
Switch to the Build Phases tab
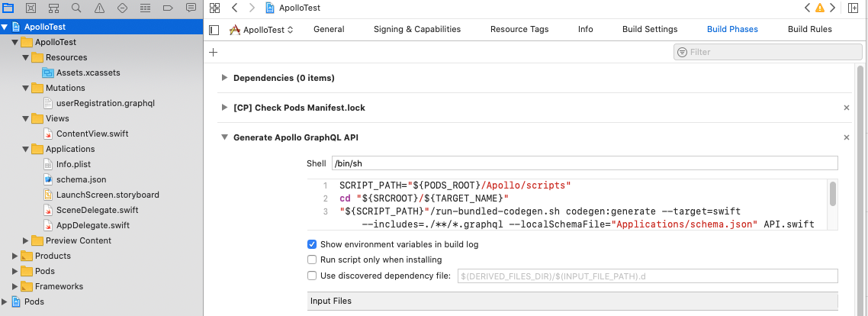[x=732, y=29]
